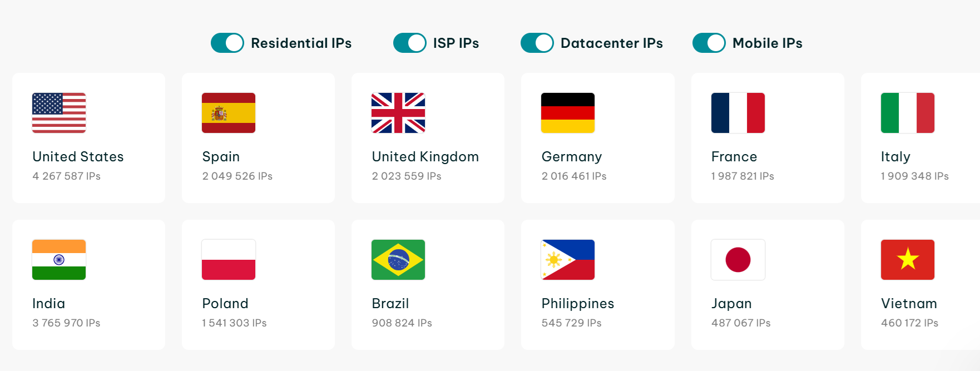Click the Japan flag icon
This screenshot has height=371, width=980.
click(x=738, y=259)
